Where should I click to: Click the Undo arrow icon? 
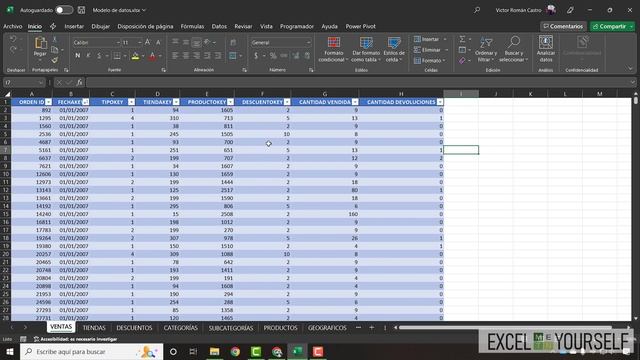tap(13, 39)
